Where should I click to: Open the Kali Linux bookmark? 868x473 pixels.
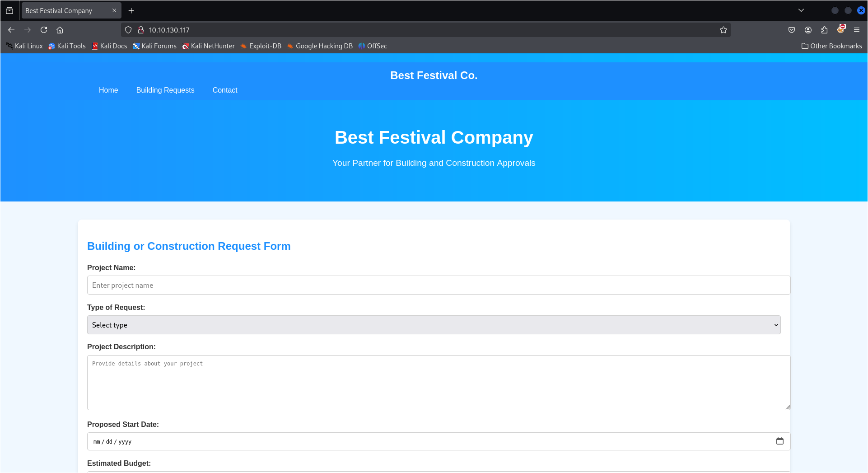pos(24,46)
